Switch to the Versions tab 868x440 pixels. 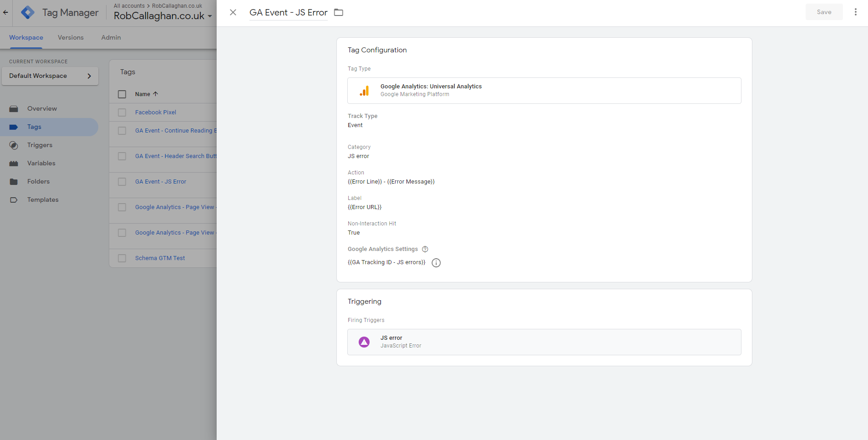[71, 37]
